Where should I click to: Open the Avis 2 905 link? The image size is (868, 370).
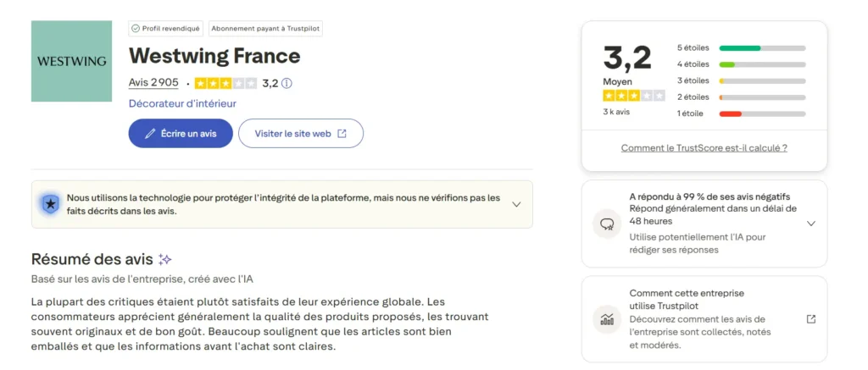pos(153,83)
